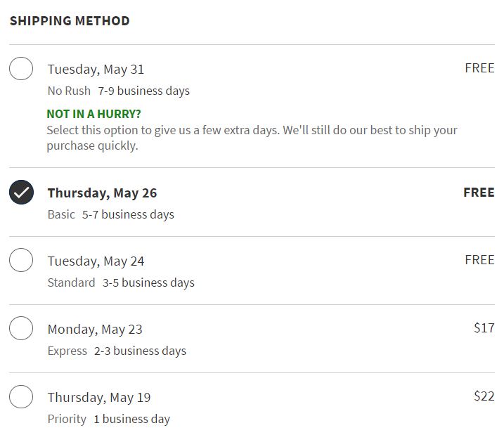Image resolution: width=504 pixels, height=435 pixels.
Task: Select the No Rush shipping radio button
Action: click(21, 69)
